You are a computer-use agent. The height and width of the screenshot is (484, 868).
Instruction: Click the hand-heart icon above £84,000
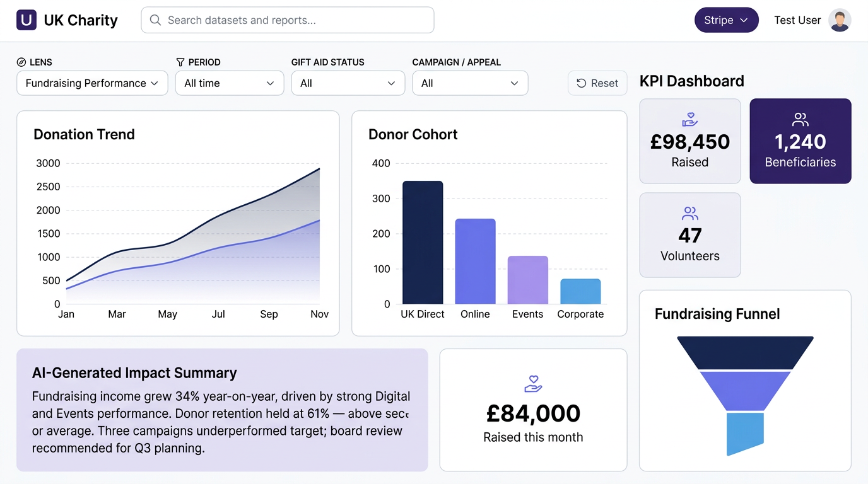click(533, 384)
